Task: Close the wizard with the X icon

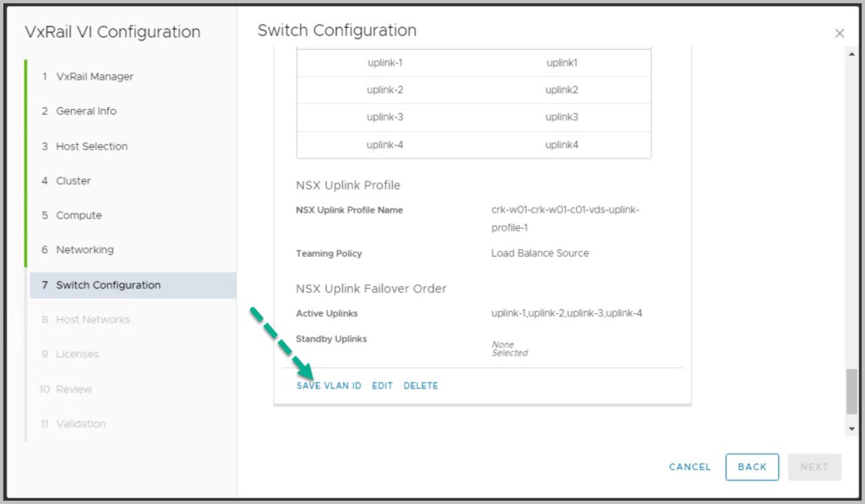Action: [839, 34]
